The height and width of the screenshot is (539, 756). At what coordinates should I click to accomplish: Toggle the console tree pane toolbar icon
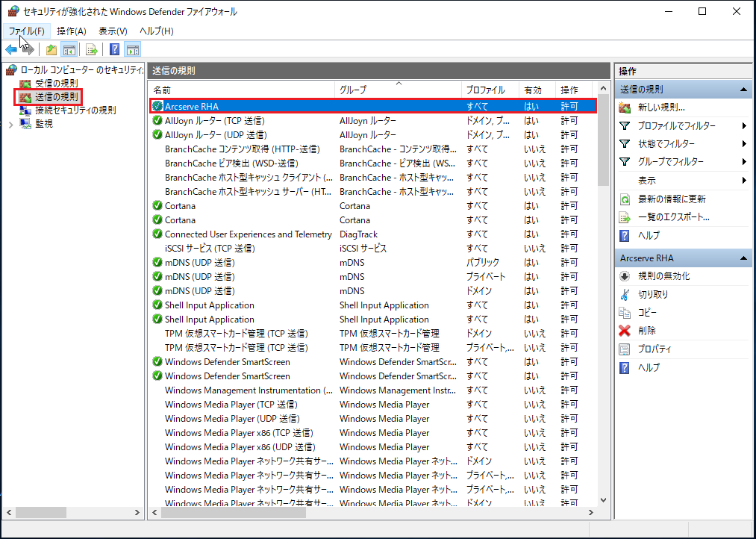[69, 50]
